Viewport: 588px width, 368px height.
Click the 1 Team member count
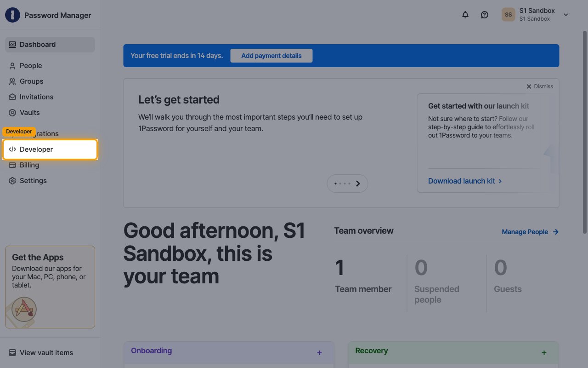[339, 268]
